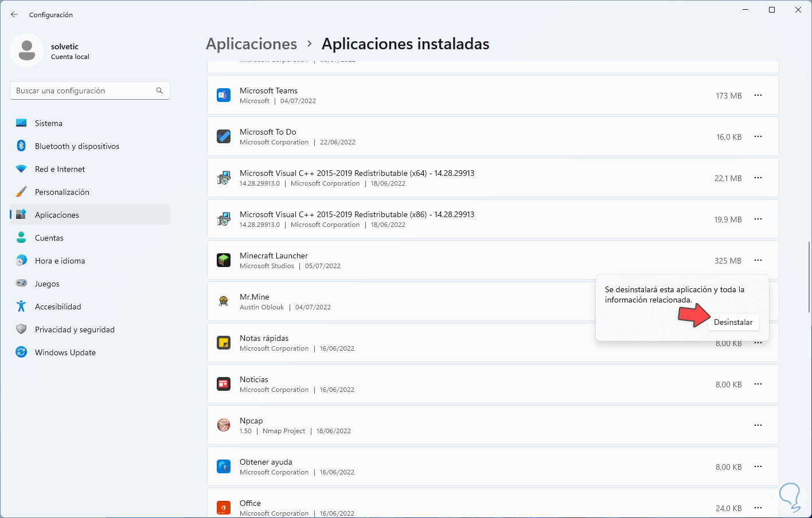812x518 pixels.
Task: Open three-dot menu for Visual C++ (x64)
Action: [758, 178]
